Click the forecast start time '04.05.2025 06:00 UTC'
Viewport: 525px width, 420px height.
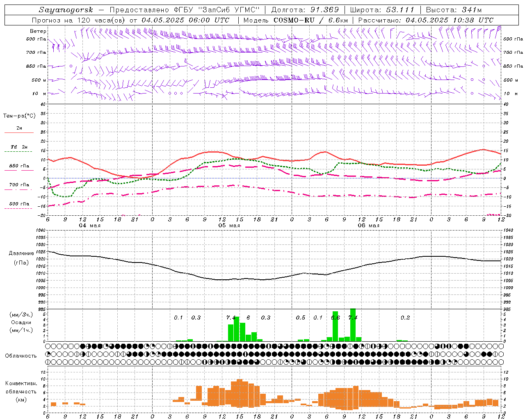185,20
